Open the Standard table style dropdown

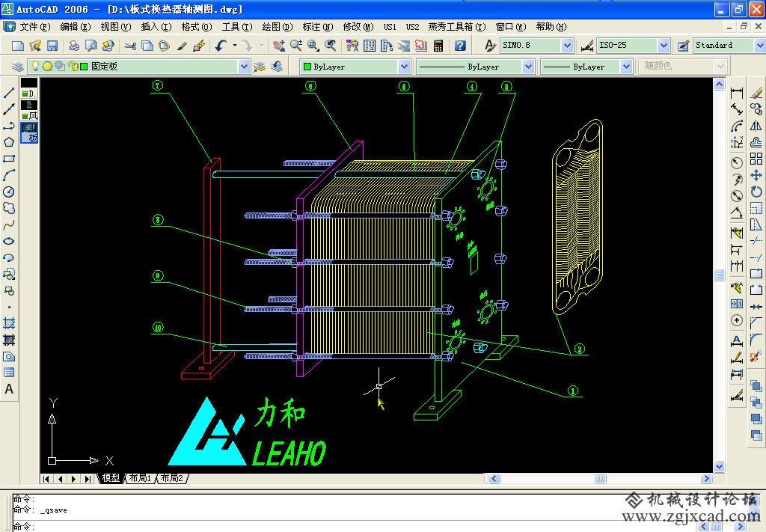760,46
